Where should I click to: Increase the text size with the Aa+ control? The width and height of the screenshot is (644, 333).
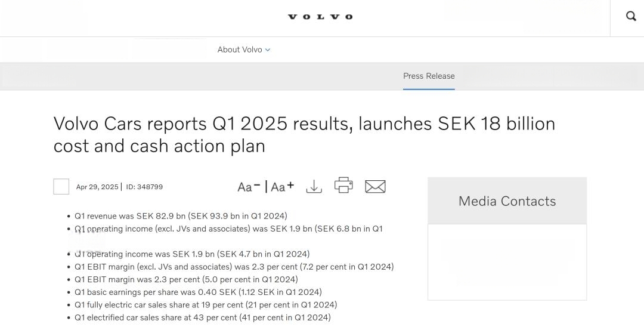pyautogui.click(x=283, y=187)
